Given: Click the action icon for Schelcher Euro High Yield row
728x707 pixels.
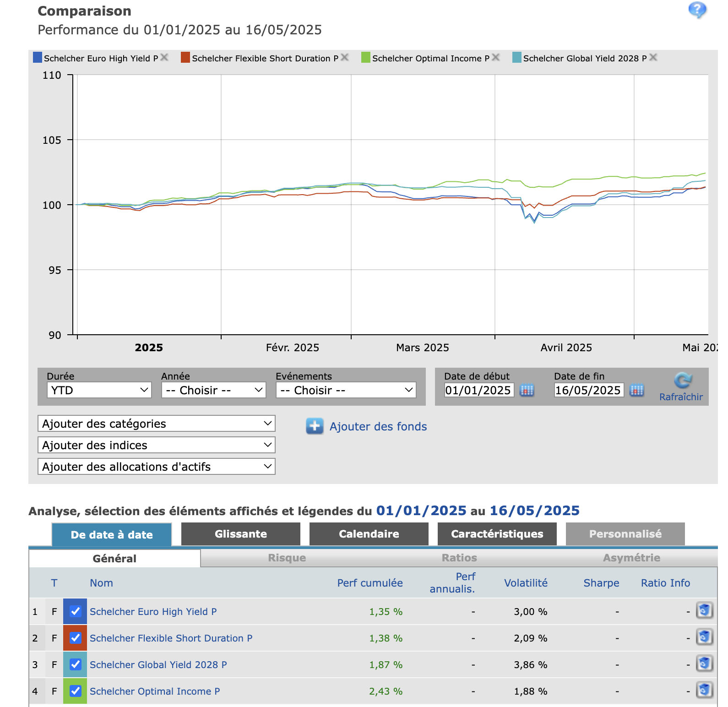Looking at the screenshot, I should coord(704,611).
